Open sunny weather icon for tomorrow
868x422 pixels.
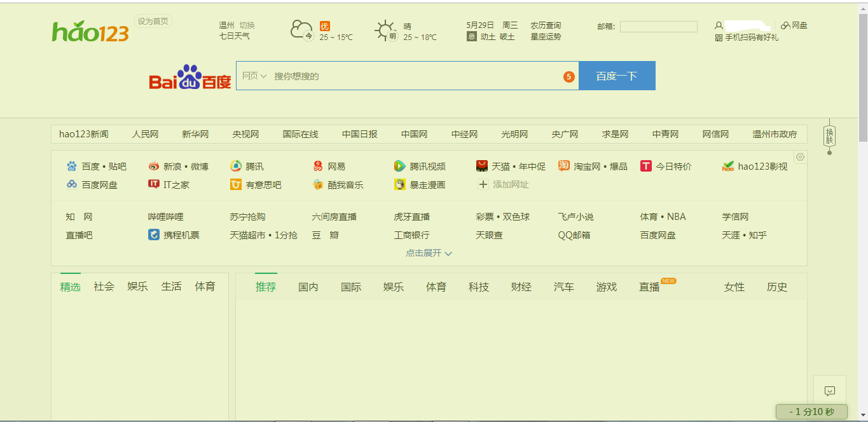pyautogui.click(x=386, y=31)
